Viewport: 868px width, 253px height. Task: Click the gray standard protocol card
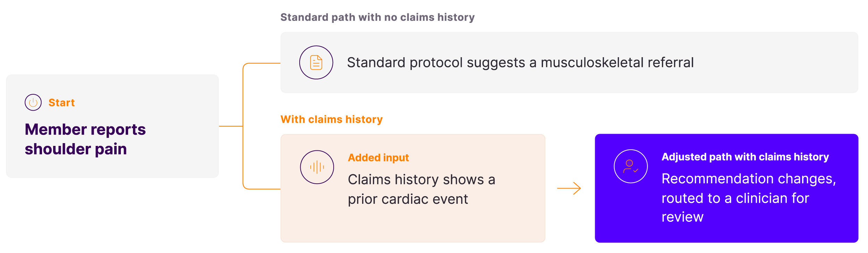(x=569, y=62)
